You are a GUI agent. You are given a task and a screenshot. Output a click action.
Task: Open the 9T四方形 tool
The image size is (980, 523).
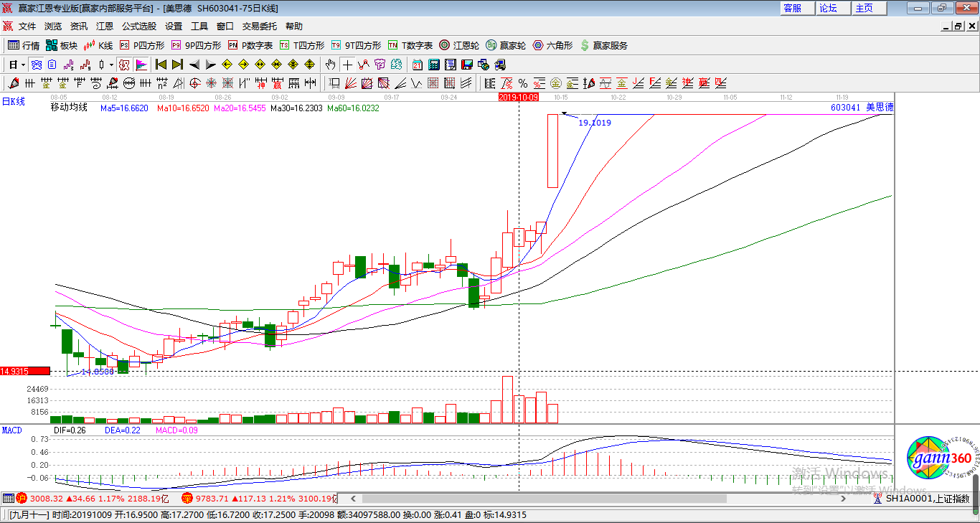pyautogui.click(x=356, y=45)
